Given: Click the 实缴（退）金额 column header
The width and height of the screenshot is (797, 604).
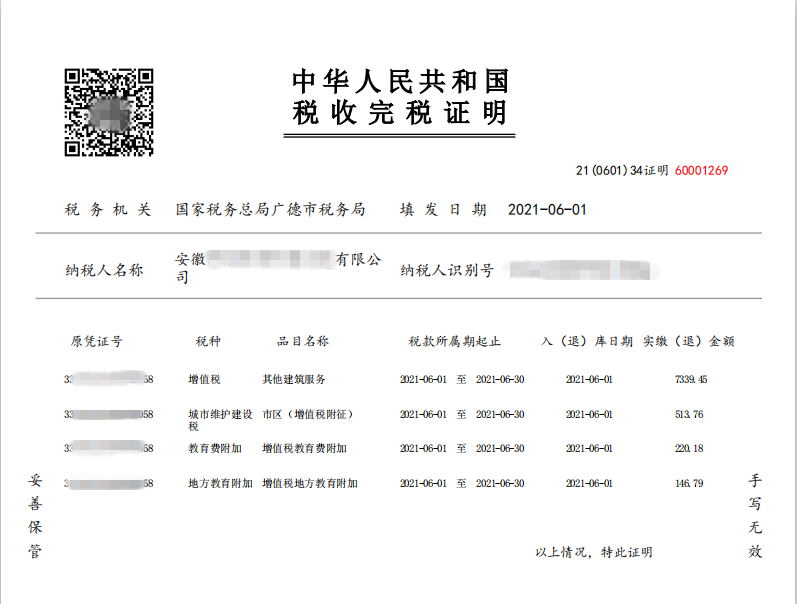Looking at the screenshot, I should pos(689,341).
